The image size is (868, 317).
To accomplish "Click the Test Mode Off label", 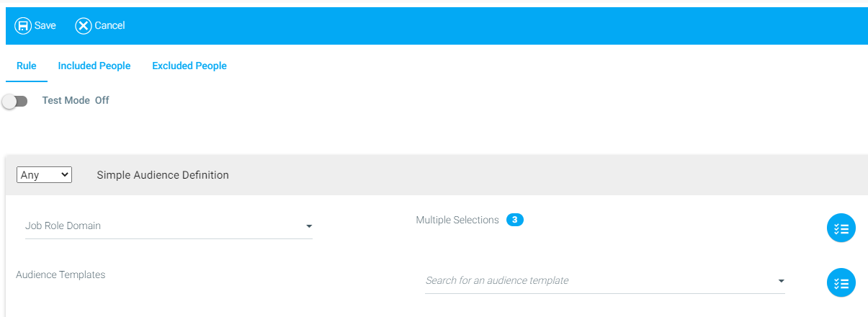I will pyautogui.click(x=76, y=101).
